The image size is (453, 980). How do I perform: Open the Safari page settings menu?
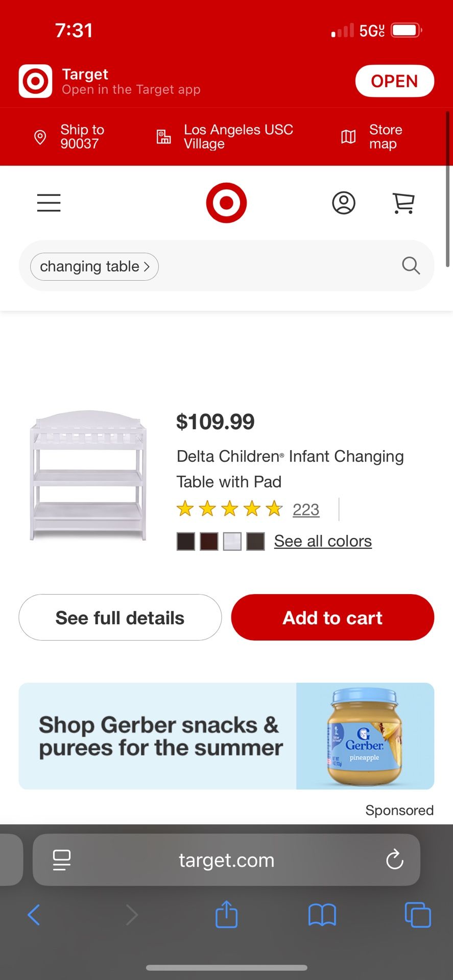pyautogui.click(x=62, y=860)
